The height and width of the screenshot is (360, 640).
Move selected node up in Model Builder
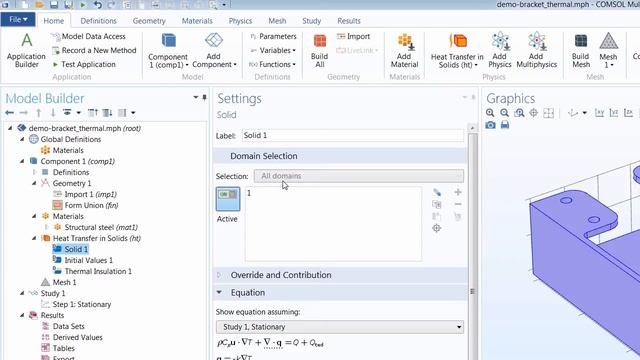click(38, 113)
